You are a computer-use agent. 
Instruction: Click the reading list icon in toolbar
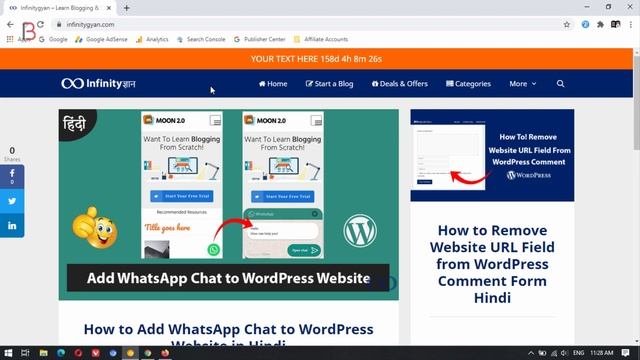tap(616, 24)
